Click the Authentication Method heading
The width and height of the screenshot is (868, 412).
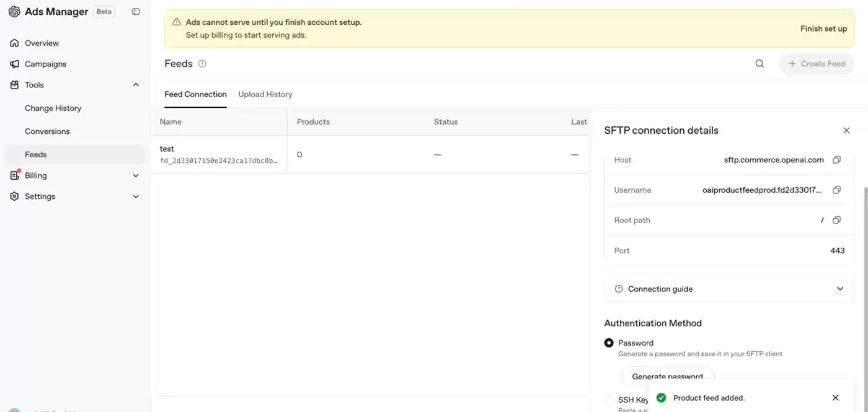[x=653, y=323]
